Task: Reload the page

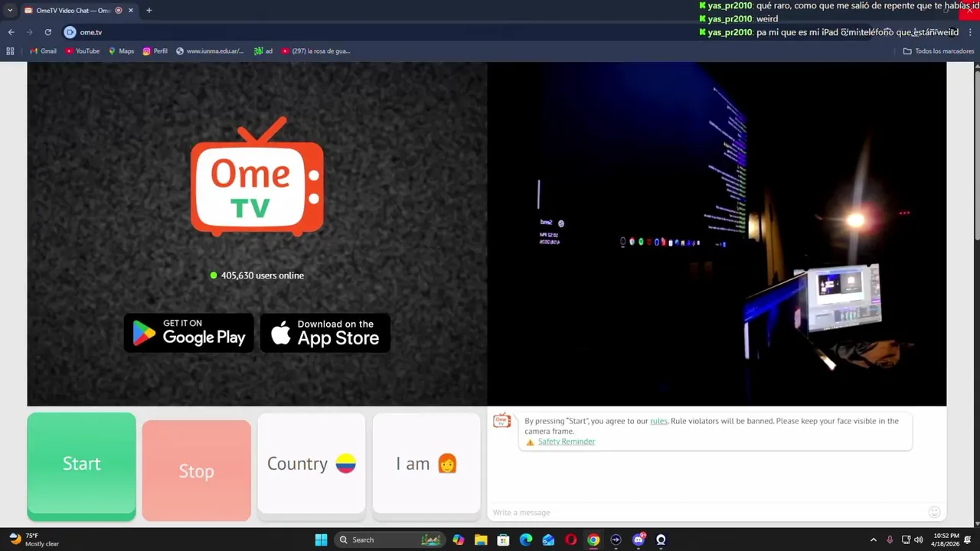Action: [47, 32]
